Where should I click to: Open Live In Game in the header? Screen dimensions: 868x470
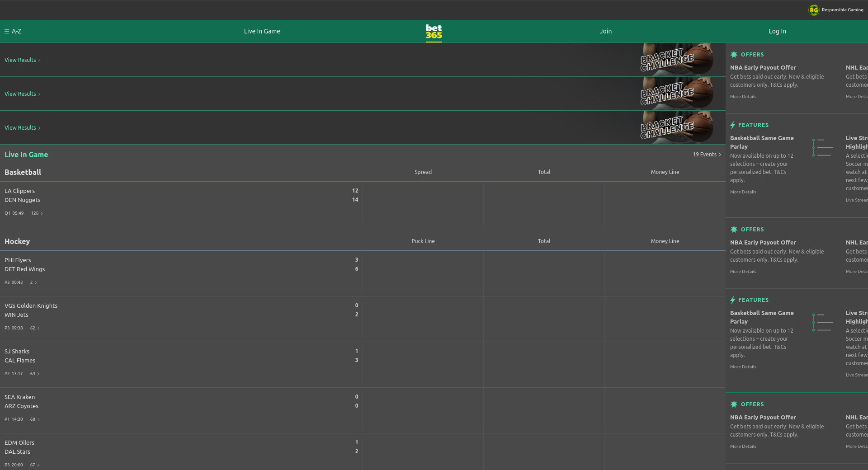click(262, 32)
